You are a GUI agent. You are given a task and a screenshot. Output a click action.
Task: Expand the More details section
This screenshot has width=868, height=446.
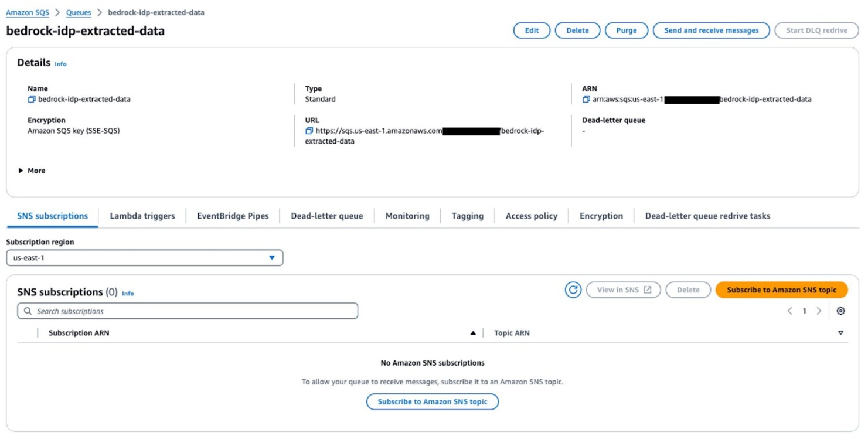tap(32, 171)
